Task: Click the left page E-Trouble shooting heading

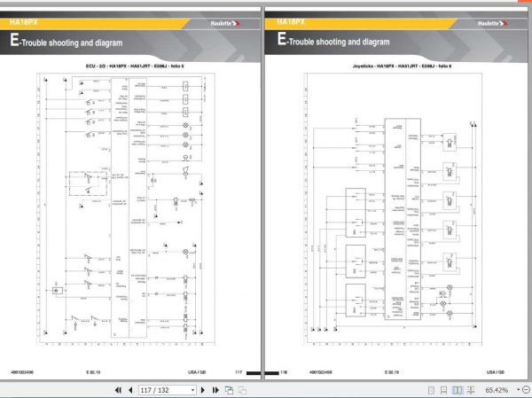Action: click(66, 41)
